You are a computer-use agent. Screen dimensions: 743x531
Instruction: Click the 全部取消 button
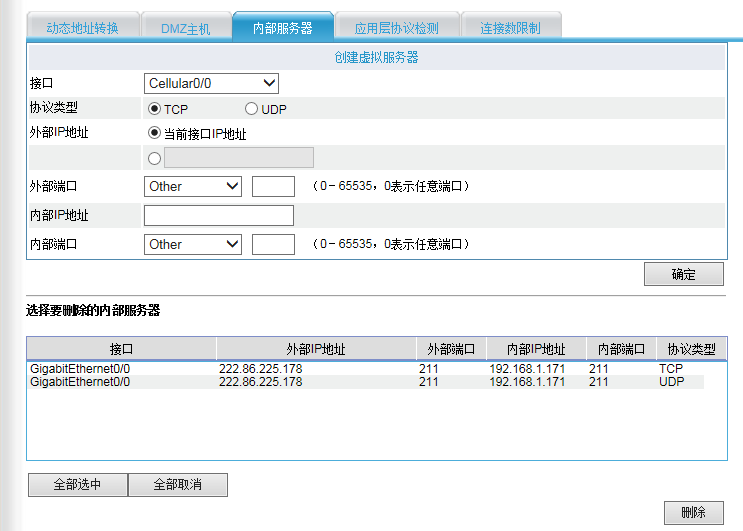click(178, 485)
